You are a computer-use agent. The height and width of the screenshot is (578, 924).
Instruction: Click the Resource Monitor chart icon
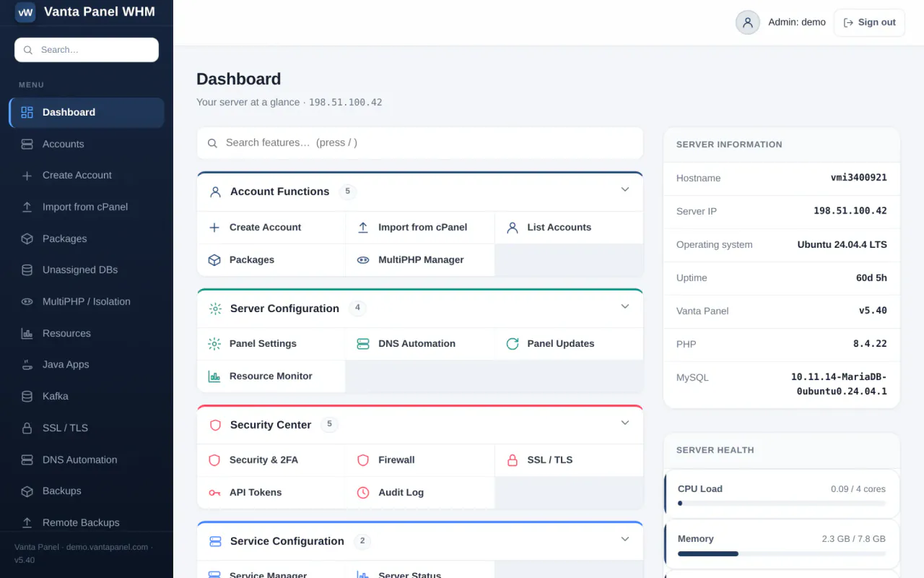(x=214, y=376)
